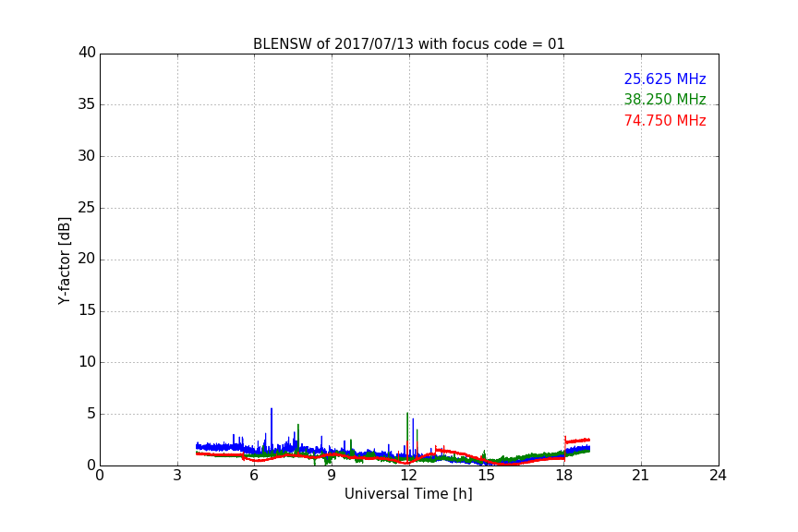
Task: Click the x-axis tick label '3'
Action: click(x=177, y=476)
